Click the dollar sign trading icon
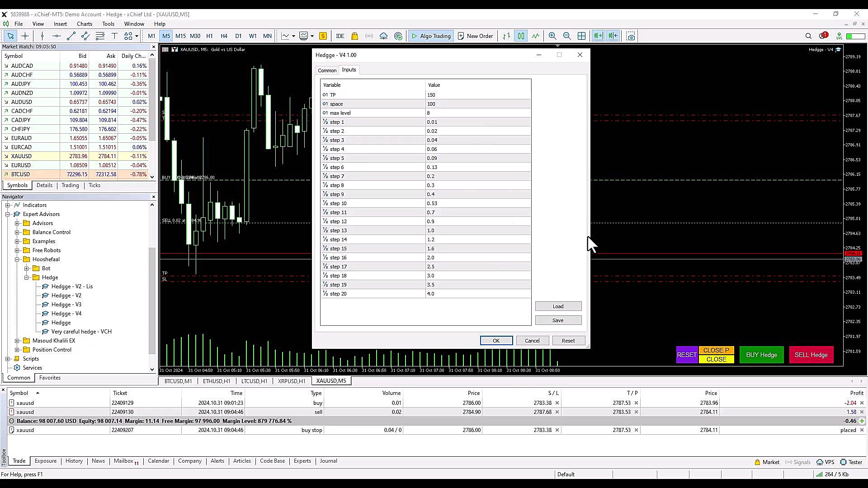The height and width of the screenshot is (488, 868). coord(323,36)
